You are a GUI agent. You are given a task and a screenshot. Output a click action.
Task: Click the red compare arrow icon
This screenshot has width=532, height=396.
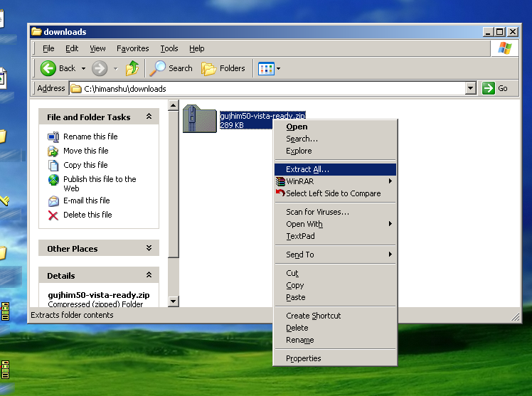[280, 193]
